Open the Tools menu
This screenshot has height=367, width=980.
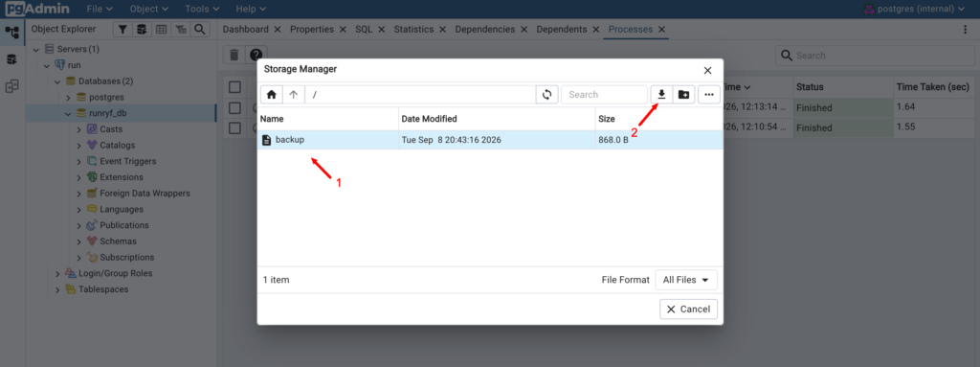200,9
